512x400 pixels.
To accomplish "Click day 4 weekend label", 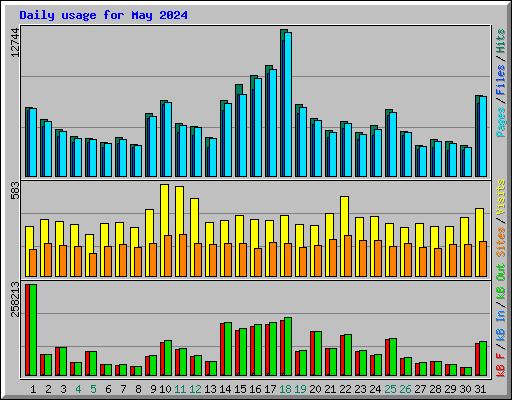I will (78, 389).
